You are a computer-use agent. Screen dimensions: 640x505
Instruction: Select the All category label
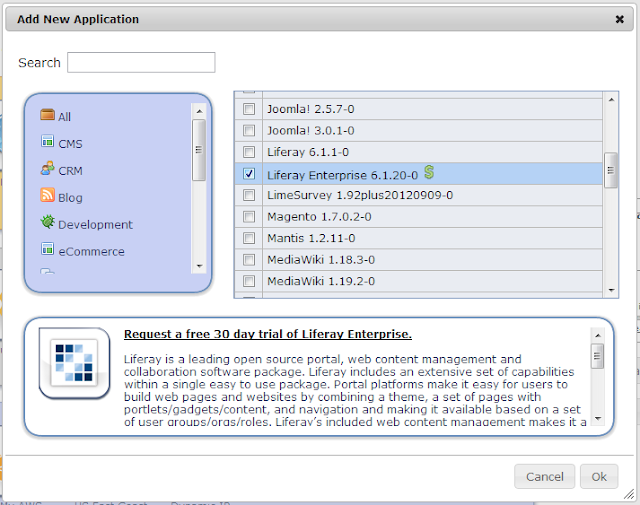tap(64, 117)
